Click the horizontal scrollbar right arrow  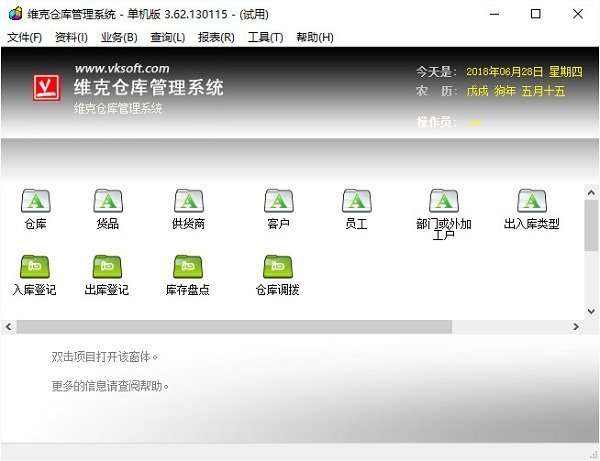pos(576,327)
